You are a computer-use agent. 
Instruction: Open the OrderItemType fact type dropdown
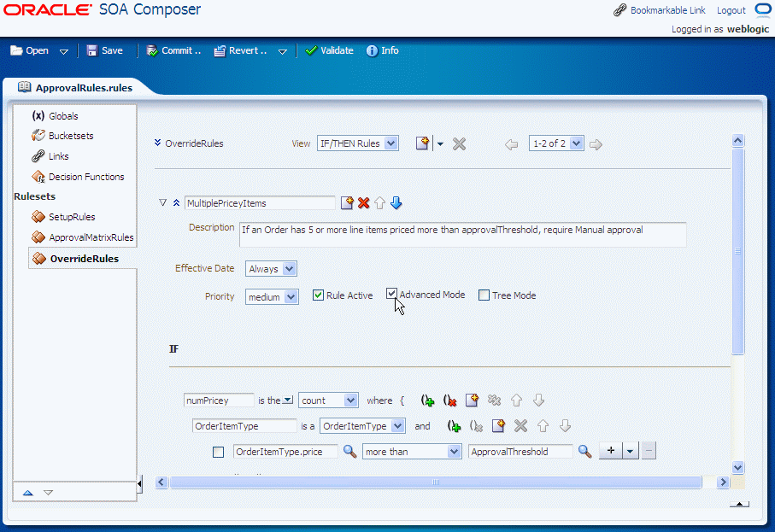(363, 426)
